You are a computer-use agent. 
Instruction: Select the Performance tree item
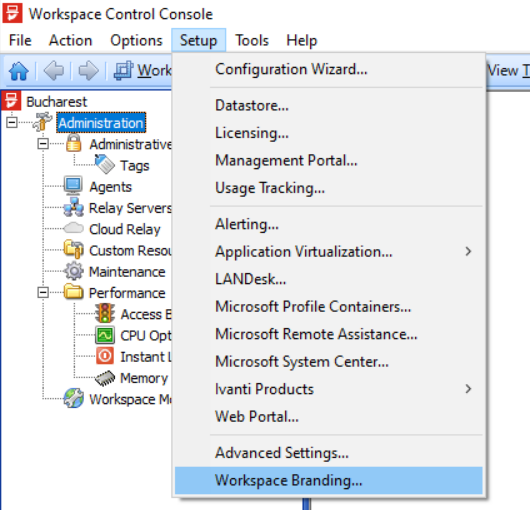pyautogui.click(x=127, y=293)
